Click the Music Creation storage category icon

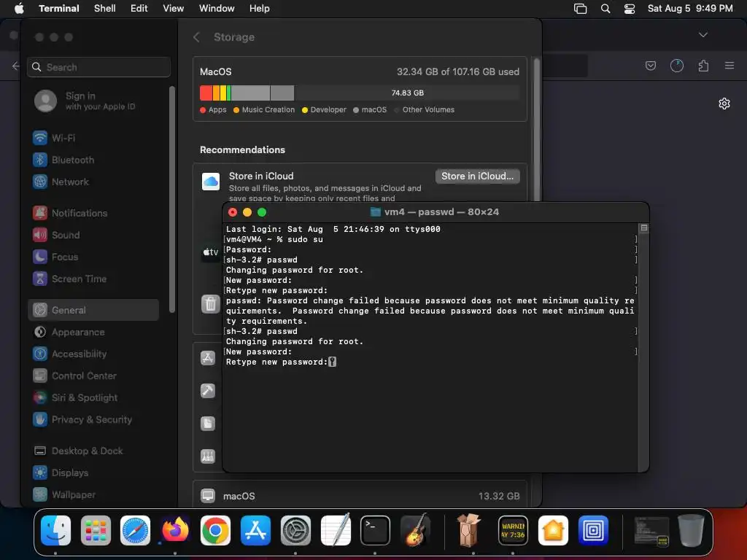pyautogui.click(x=208, y=456)
